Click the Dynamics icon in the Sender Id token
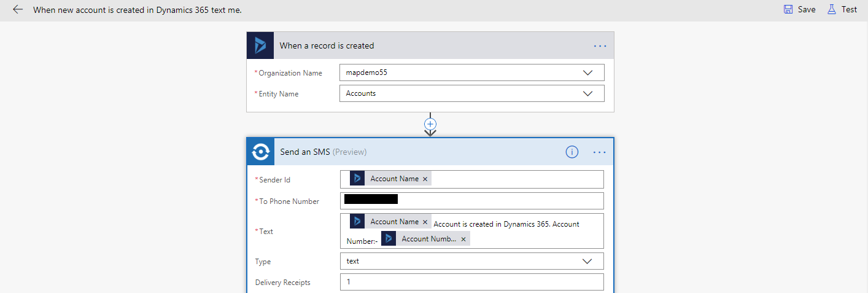 point(357,179)
